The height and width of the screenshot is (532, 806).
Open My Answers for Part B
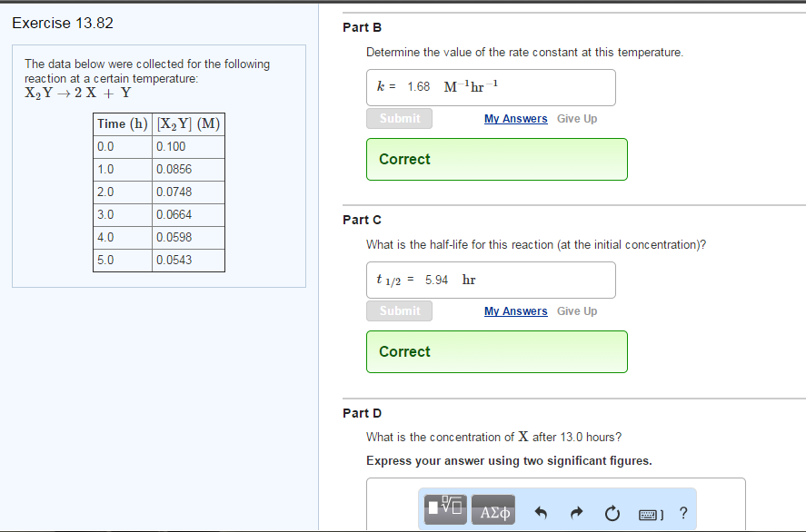click(x=515, y=118)
